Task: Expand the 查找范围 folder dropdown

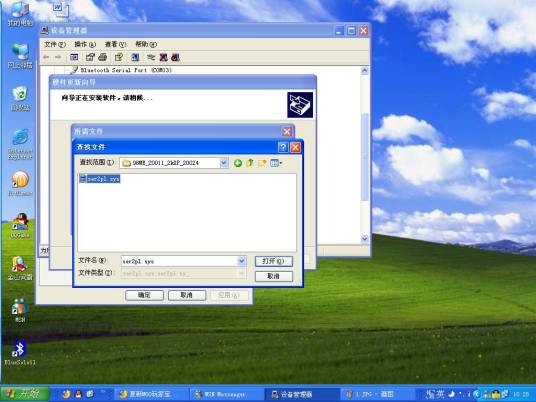Action: [x=224, y=163]
